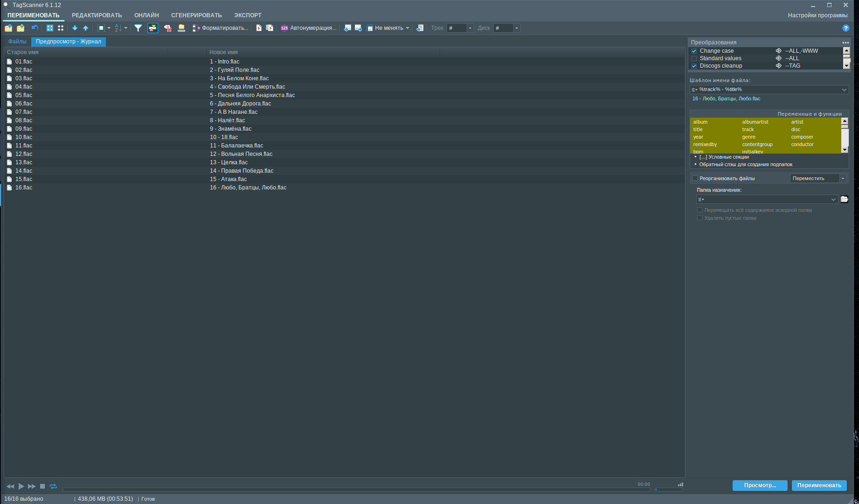Switch to the СГЕНЕРИРОВАТЬ tab

[196, 15]
